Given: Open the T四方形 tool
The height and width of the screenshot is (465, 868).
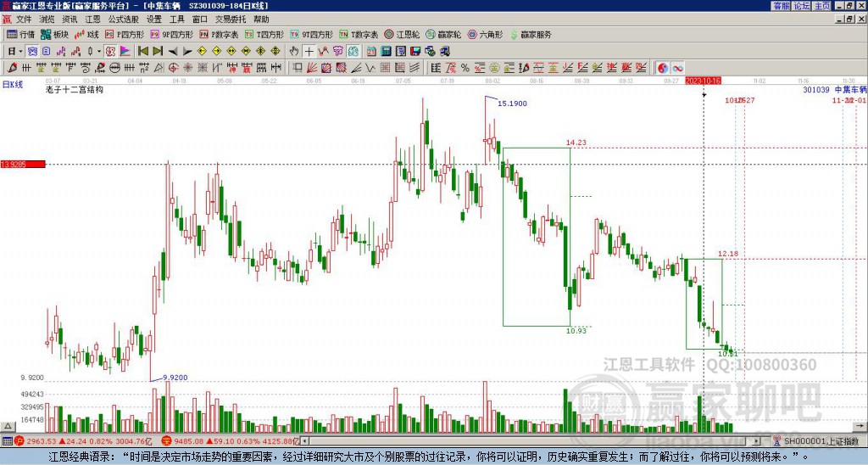Looking at the screenshot, I should click(x=264, y=34).
